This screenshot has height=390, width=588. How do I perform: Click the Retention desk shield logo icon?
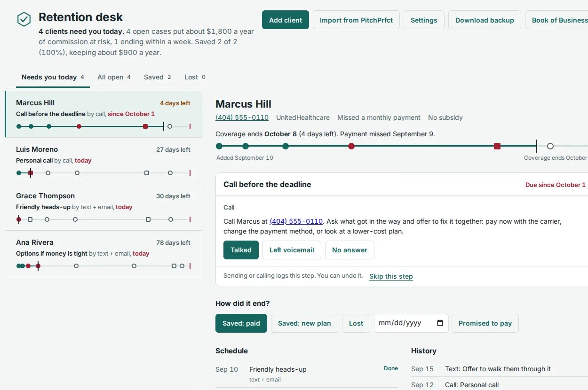(24, 19)
